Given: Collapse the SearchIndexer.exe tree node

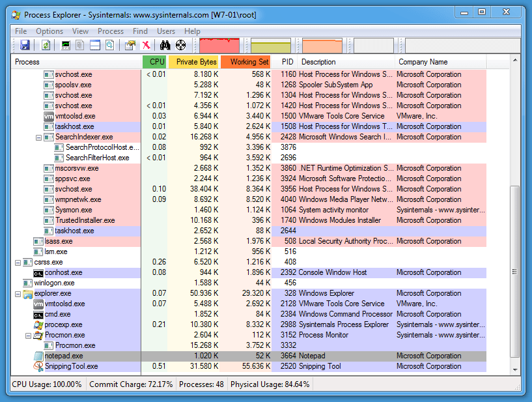Looking at the screenshot, I should pyautogui.click(x=38, y=137).
